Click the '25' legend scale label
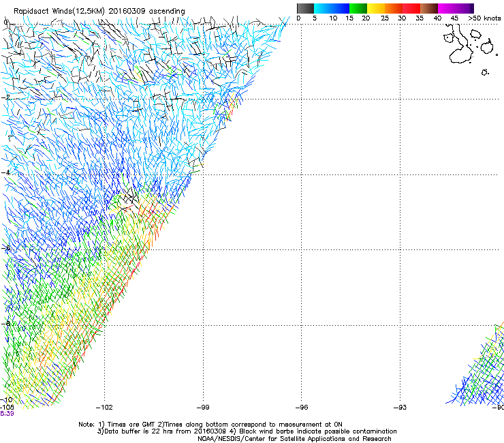This screenshot has height=443, width=504. click(x=385, y=18)
